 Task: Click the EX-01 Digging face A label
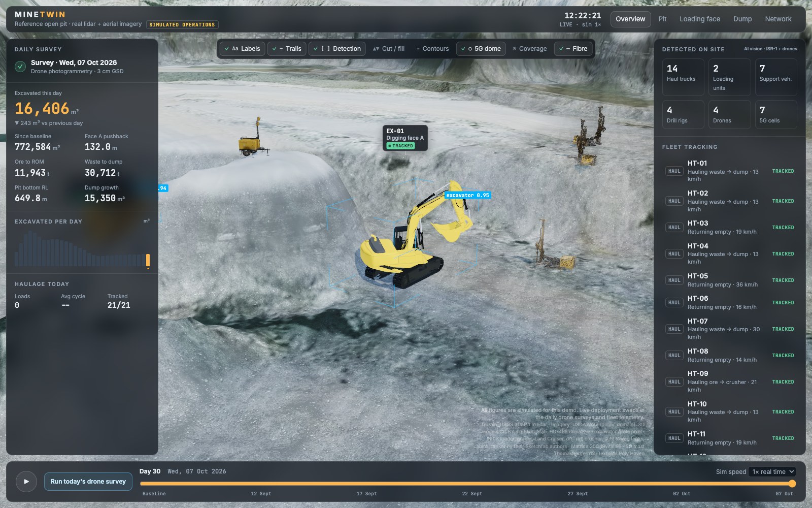point(405,138)
